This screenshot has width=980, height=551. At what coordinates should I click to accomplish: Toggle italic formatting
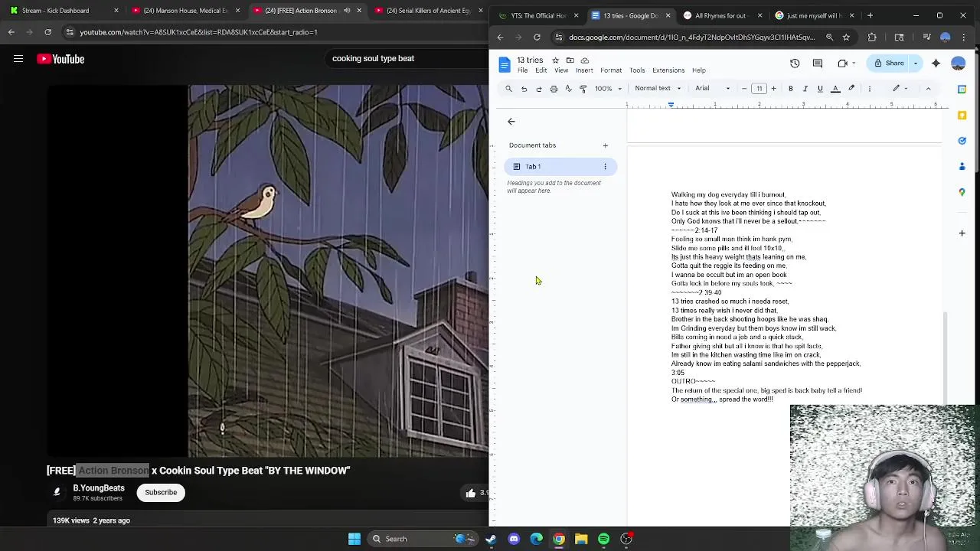(x=805, y=89)
